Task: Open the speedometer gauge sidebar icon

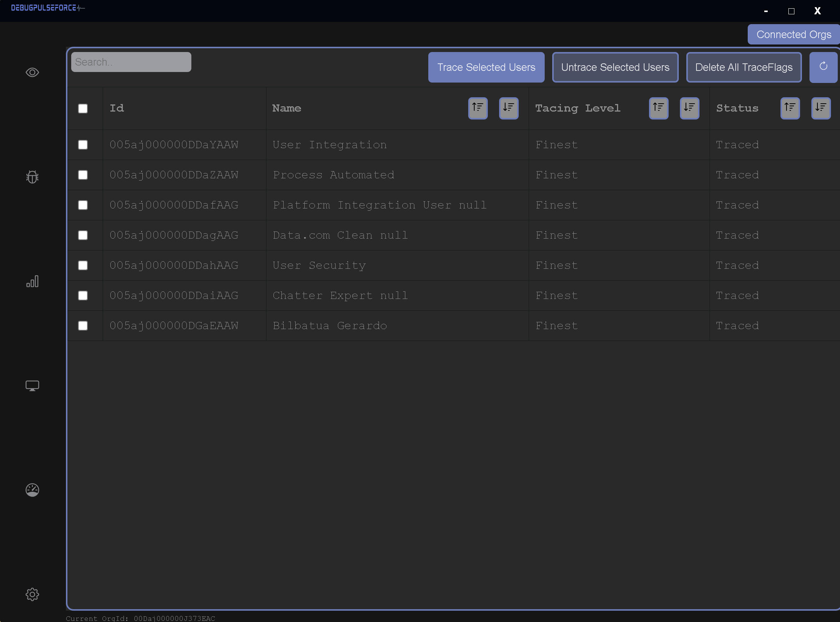Action: [32, 490]
